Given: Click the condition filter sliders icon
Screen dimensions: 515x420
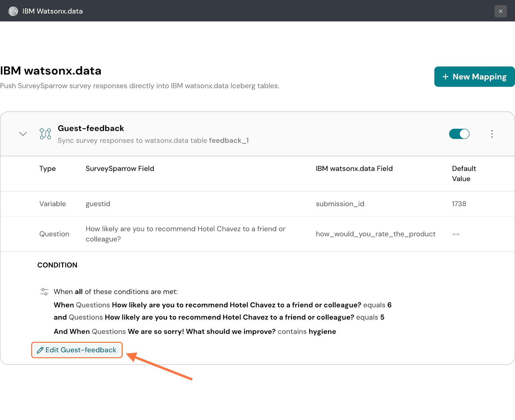Looking at the screenshot, I should 44,292.
